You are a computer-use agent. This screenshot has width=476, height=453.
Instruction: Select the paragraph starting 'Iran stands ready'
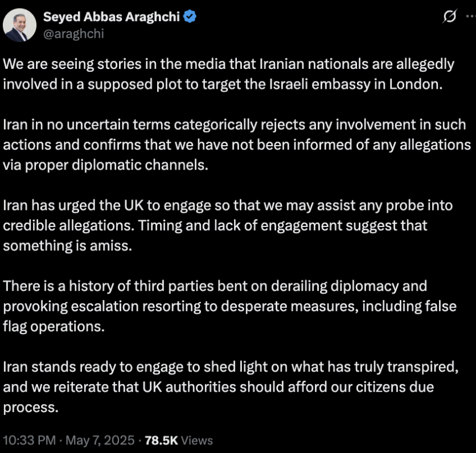pyautogui.click(x=231, y=387)
